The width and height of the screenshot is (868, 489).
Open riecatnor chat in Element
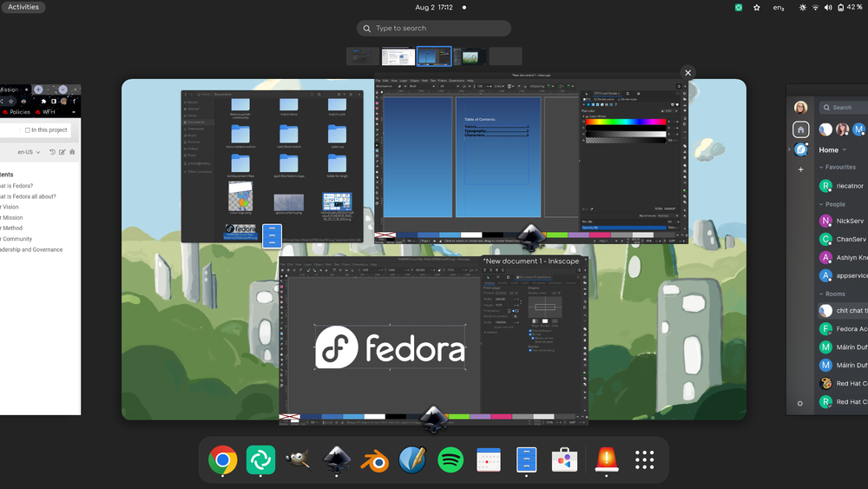click(843, 186)
